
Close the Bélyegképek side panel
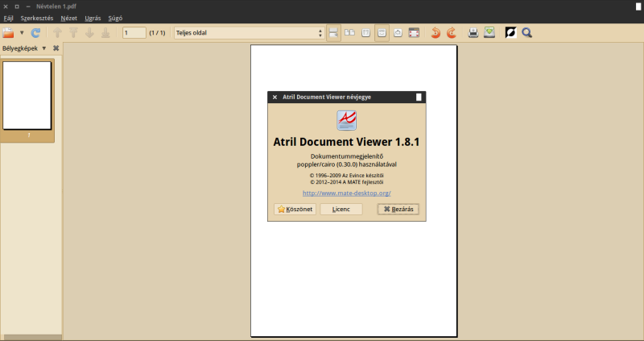(56, 48)
